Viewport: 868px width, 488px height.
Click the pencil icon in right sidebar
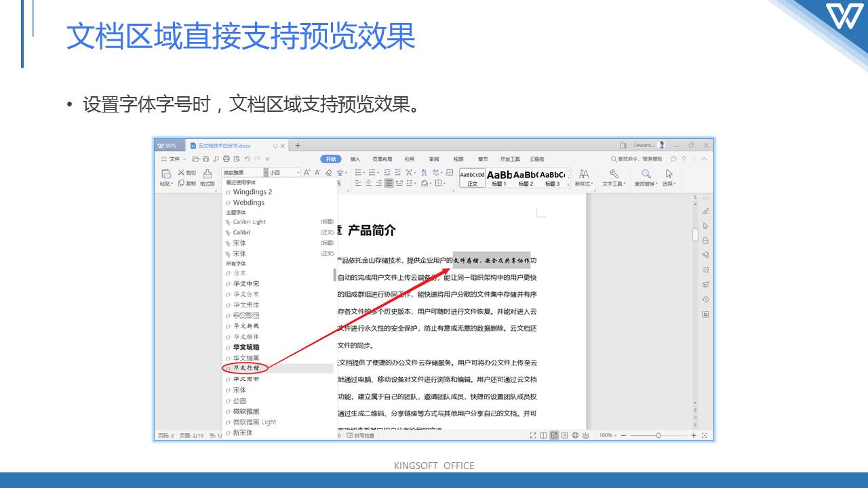pyautogui.click(x=705, y=211)
